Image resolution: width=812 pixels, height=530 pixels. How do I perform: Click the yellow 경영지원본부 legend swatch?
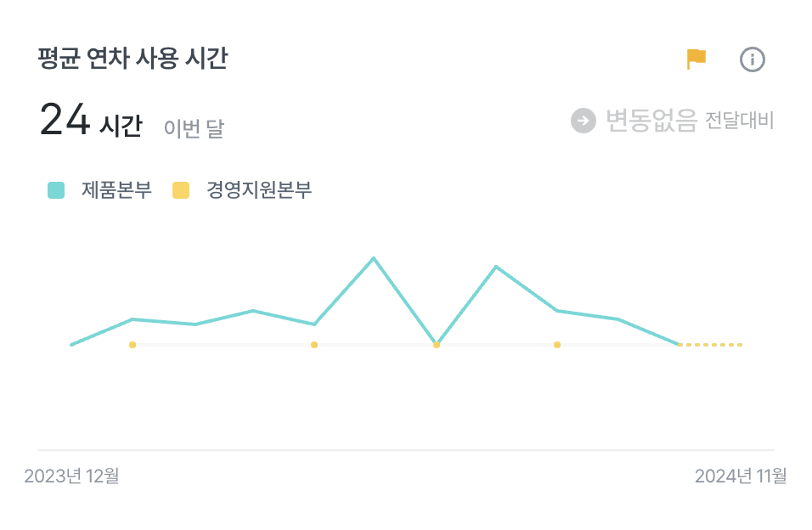[181, 190]
